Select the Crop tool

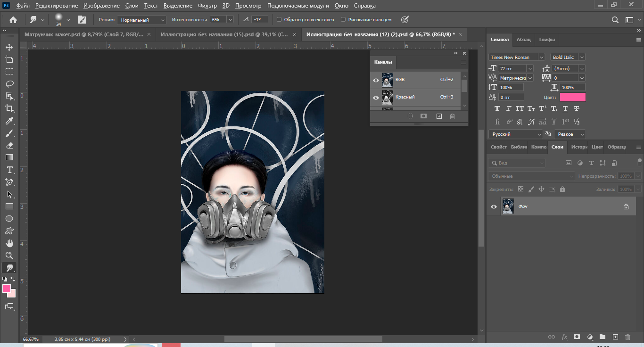click(9, 108)
